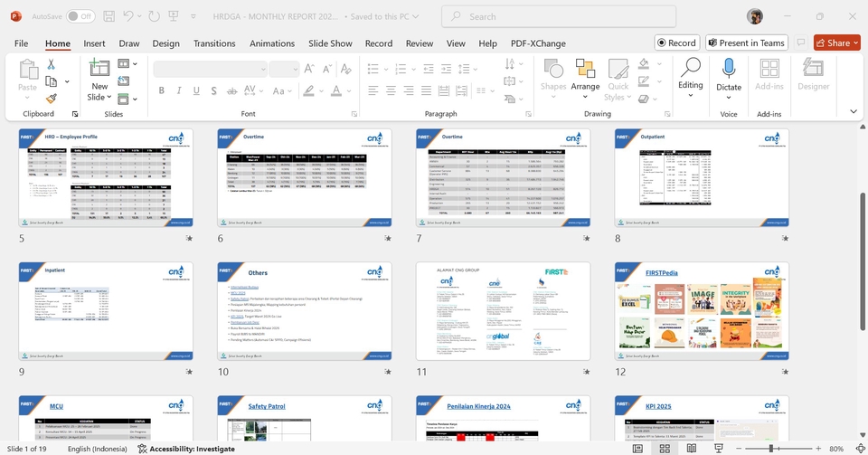Click the Paste clipboard icon
Image resolution: width=868 pixels, height=455 pixels.
point(28,71)
